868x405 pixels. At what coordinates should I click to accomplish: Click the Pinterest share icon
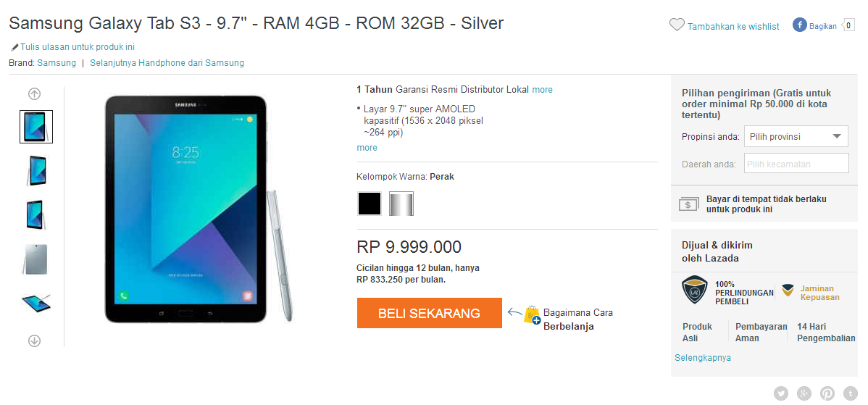(827, 393)
